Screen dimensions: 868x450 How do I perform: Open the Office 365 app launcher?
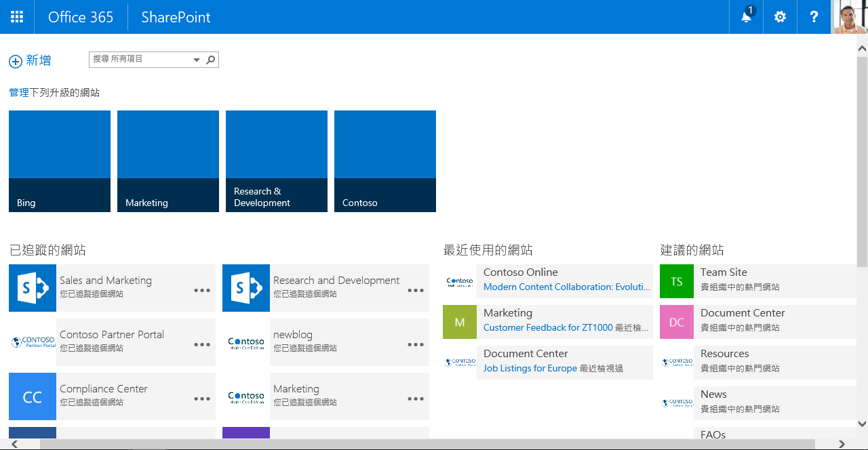17,17
